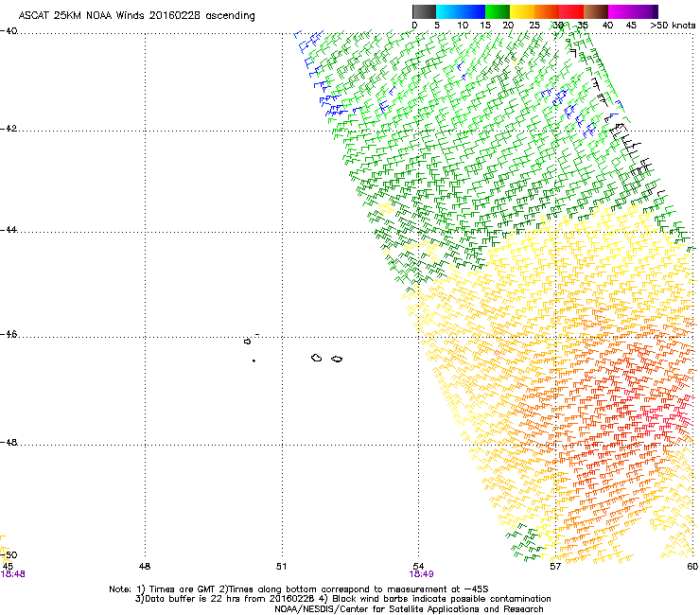Click the note line about '22 hrs' data buffer
700x615 pixels.
coord(342,599)
